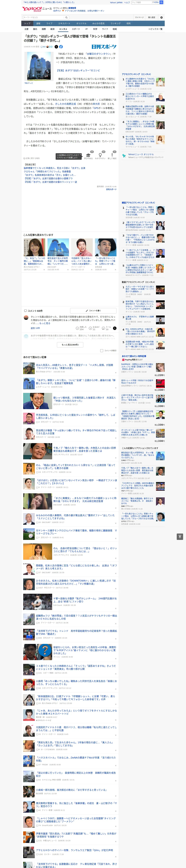Select the 国際 category

click(44, 29)
